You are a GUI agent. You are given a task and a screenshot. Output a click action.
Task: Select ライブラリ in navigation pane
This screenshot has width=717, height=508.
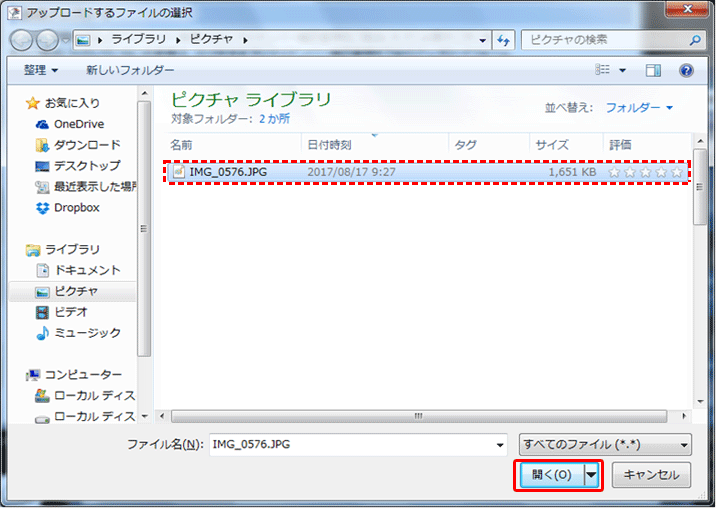[x=72, y=250]
